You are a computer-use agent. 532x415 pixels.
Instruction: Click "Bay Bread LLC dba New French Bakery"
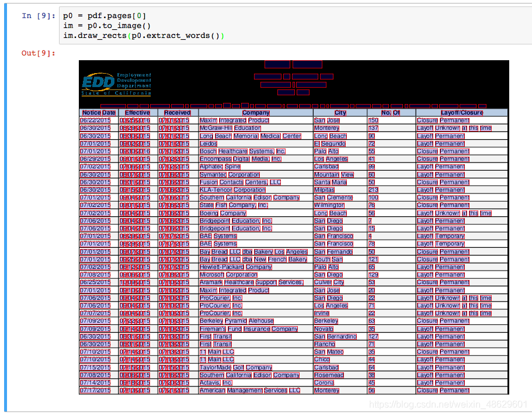(253, 260)
